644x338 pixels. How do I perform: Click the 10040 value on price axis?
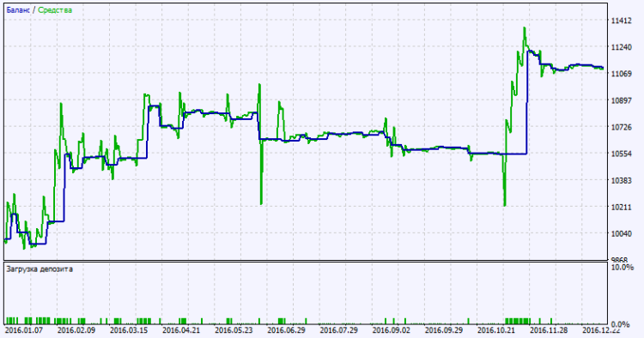[622, 233]
